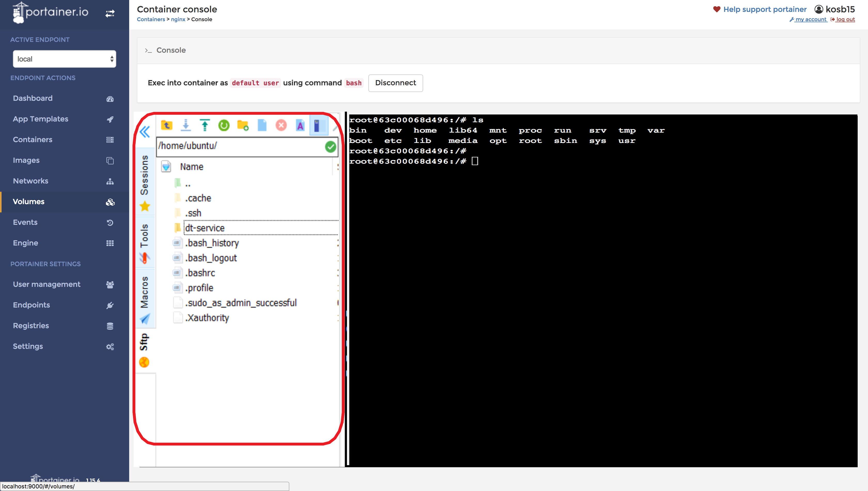Open the nginx breadcrumb link
868x491 pixels.
tap(178, 19)
